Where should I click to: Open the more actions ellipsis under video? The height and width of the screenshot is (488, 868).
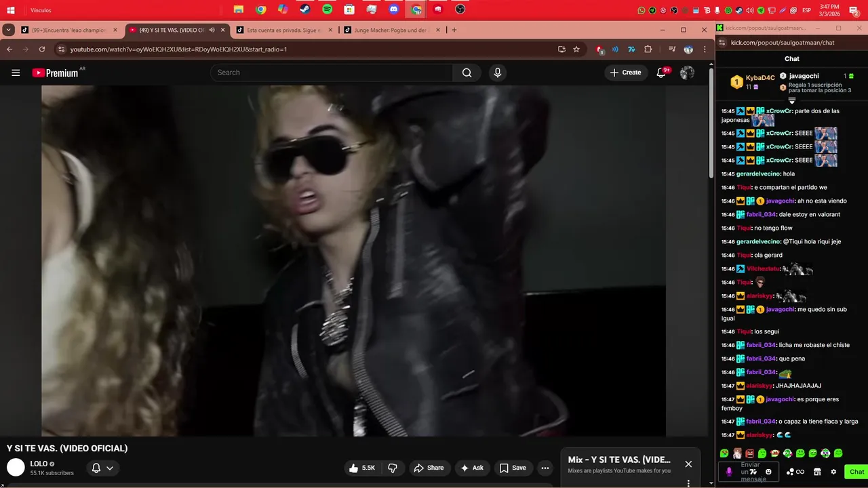click(545, 468)
